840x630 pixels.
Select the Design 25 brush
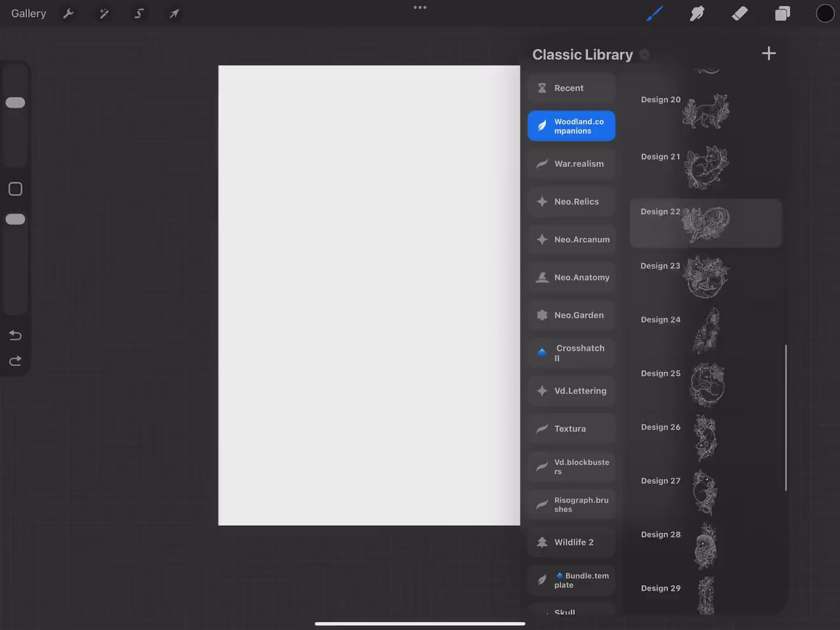point(705,385)
